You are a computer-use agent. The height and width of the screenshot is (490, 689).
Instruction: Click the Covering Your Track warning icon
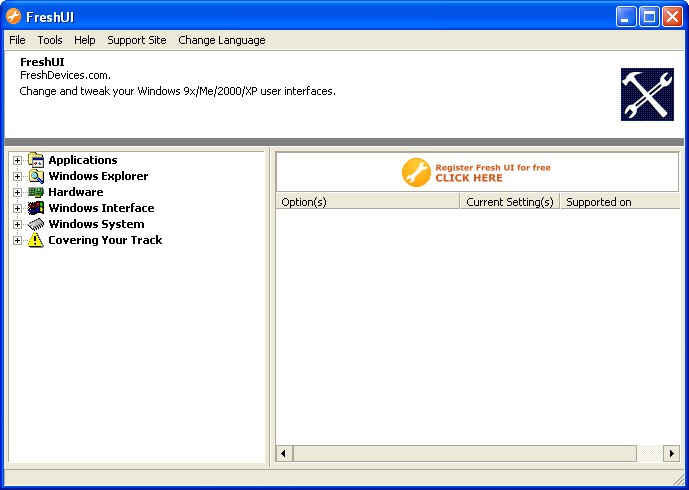36,240
